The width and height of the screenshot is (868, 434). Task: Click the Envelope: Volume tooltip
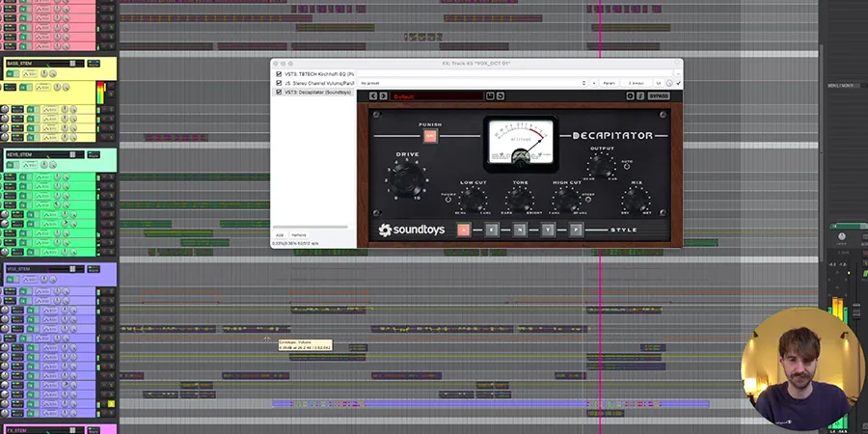coord(305,345)
